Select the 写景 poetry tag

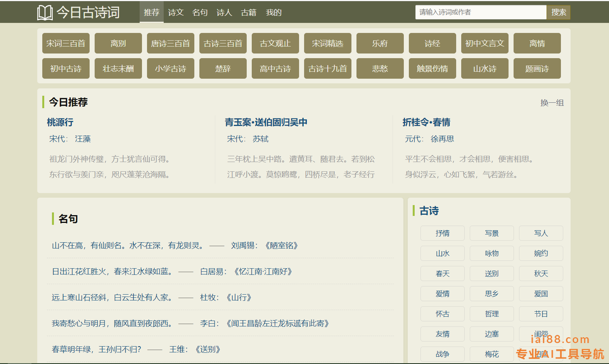pos(492,233)
